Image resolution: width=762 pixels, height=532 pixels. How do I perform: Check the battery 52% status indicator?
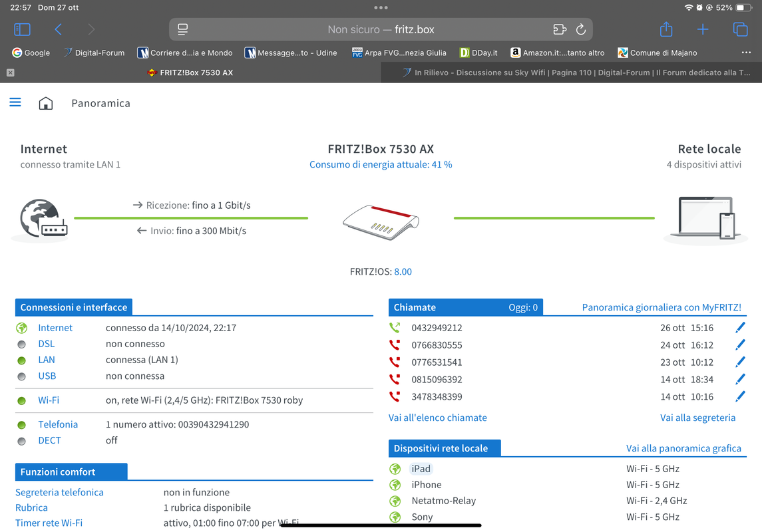click(x=734, y=7)
